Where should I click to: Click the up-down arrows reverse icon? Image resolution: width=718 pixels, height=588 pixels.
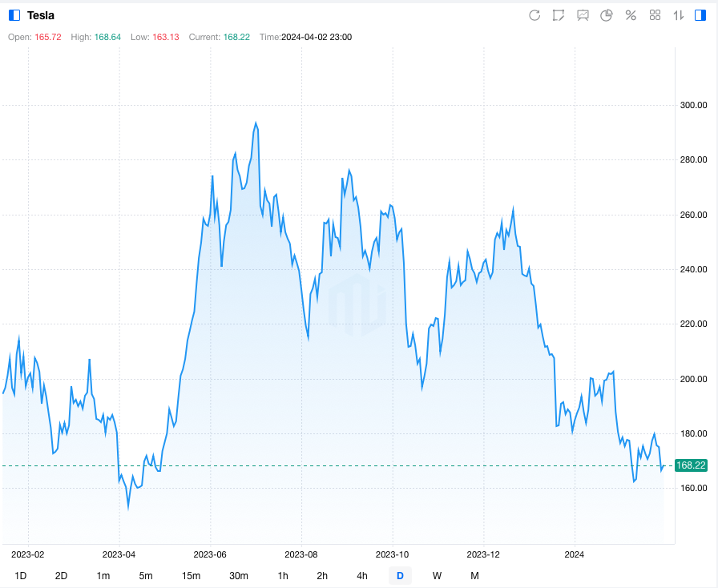[678, 15]
